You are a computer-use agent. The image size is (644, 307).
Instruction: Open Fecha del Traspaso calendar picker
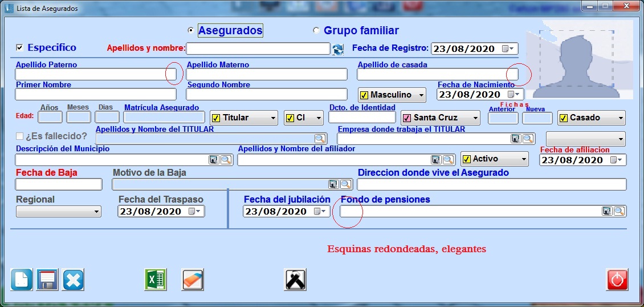coord(194,211)
